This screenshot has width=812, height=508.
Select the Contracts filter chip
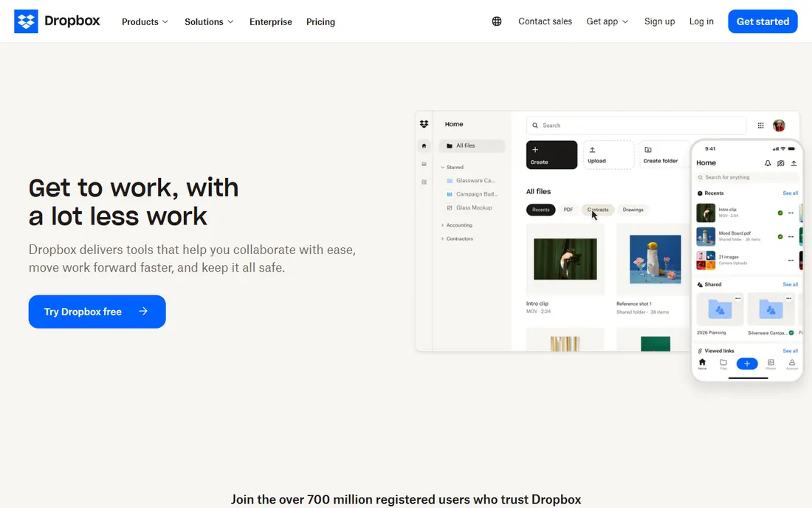[598, 210]
